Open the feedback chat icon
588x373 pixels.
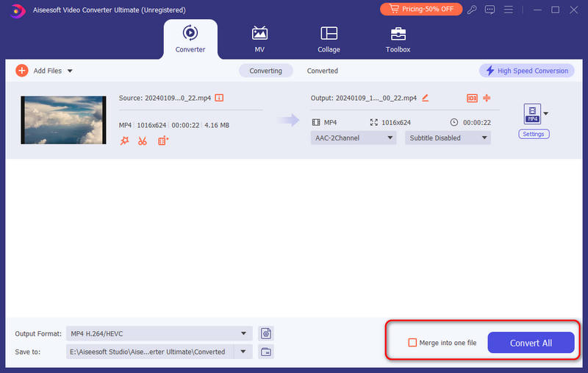[x=490, y=10]
